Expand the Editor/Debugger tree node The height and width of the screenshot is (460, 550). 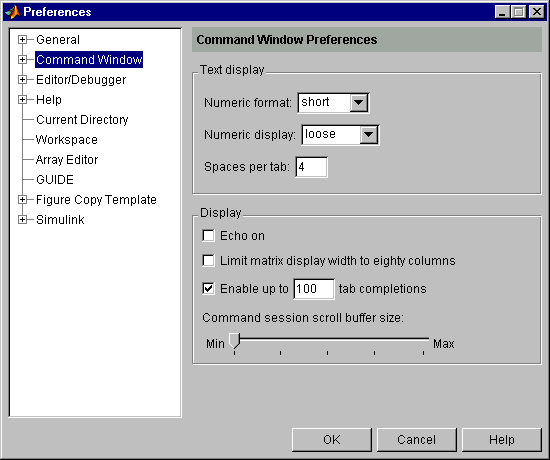[22, 80]
